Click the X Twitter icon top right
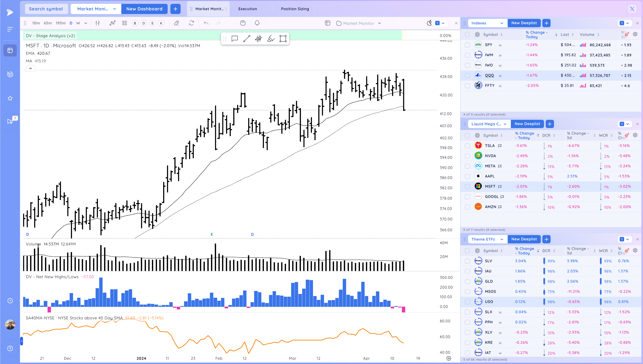This screenshot has height=364, width=643. [632, 9]
